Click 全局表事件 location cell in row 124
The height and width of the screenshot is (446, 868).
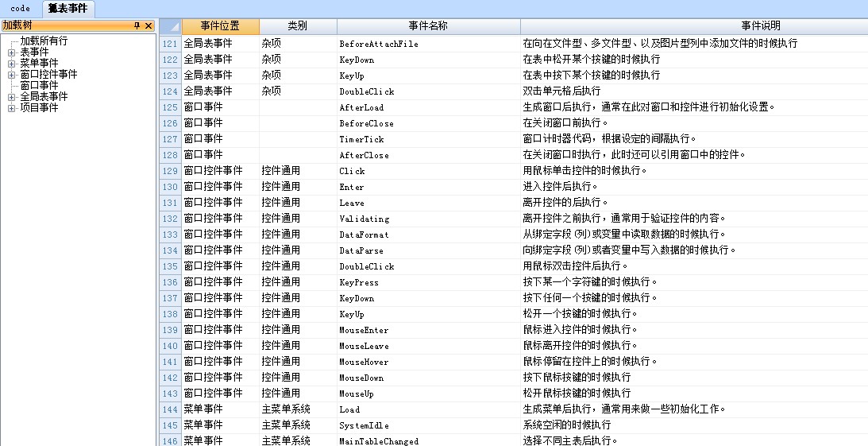(x=220, y=91)
